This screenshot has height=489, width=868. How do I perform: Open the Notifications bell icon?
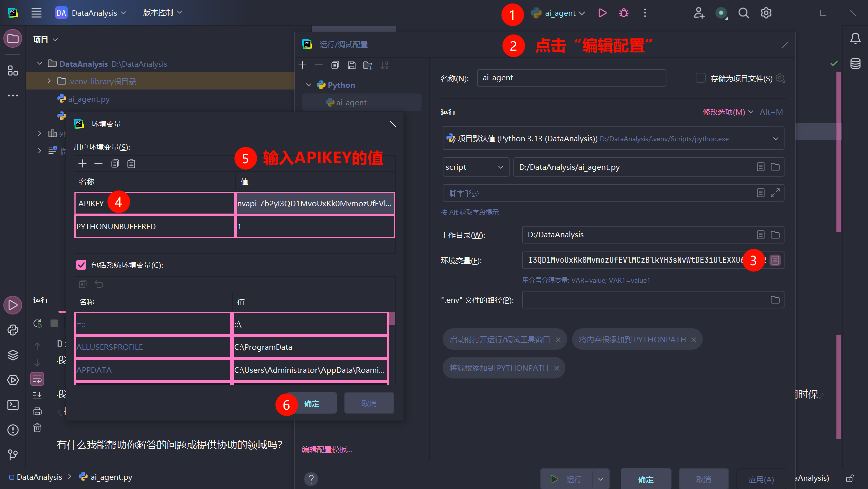[855, 39]
